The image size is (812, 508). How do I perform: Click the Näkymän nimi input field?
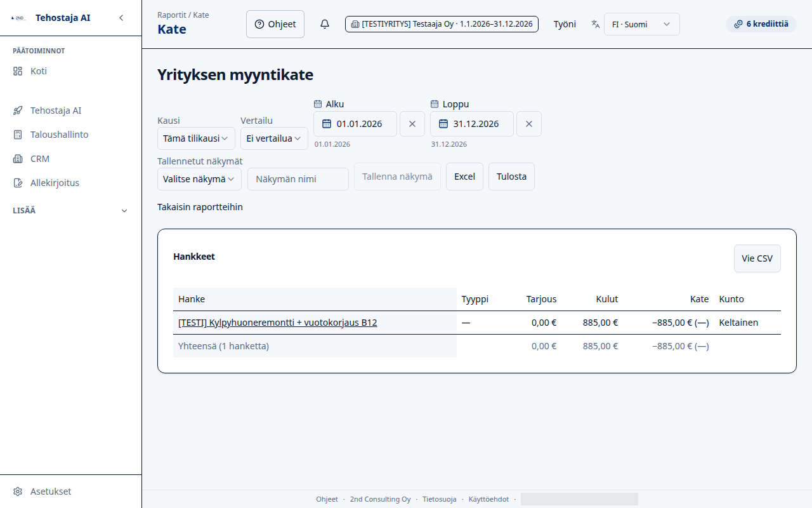point(298,179)
